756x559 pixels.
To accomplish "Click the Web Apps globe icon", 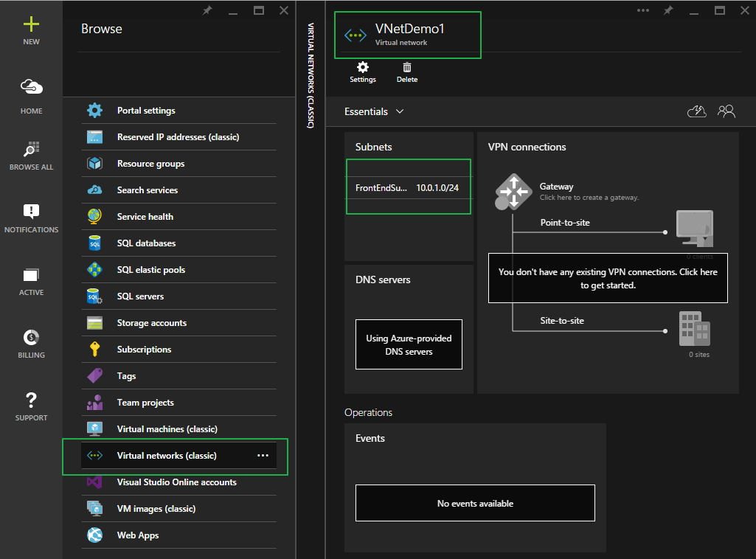I will (x=94, y=535).
